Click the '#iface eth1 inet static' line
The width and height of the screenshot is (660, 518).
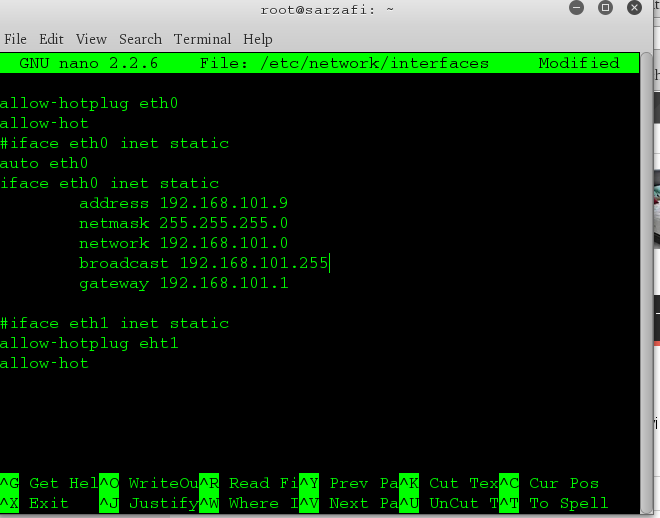pos(114,323)
